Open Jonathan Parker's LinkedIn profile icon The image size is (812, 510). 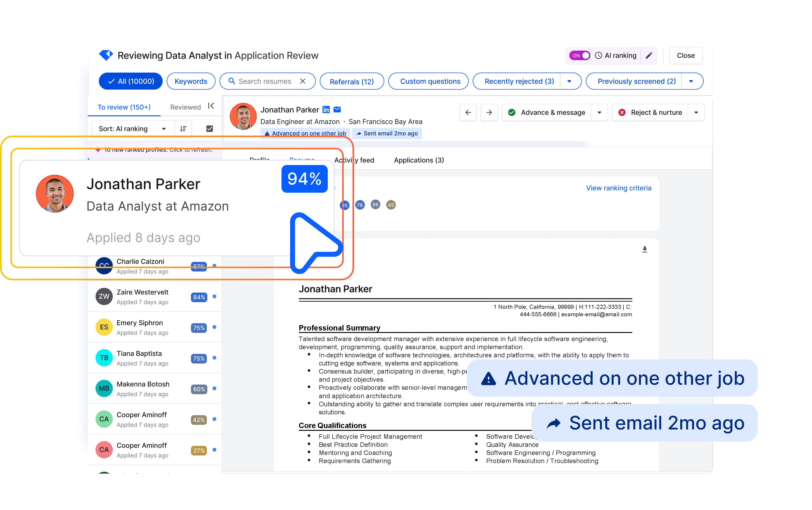pos(326,109)
